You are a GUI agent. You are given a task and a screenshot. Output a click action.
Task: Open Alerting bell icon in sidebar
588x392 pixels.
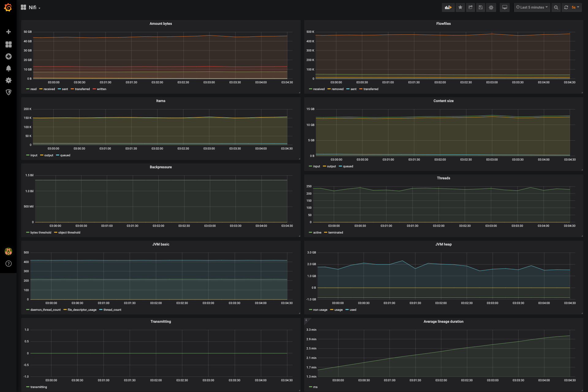tap(9, 68)
